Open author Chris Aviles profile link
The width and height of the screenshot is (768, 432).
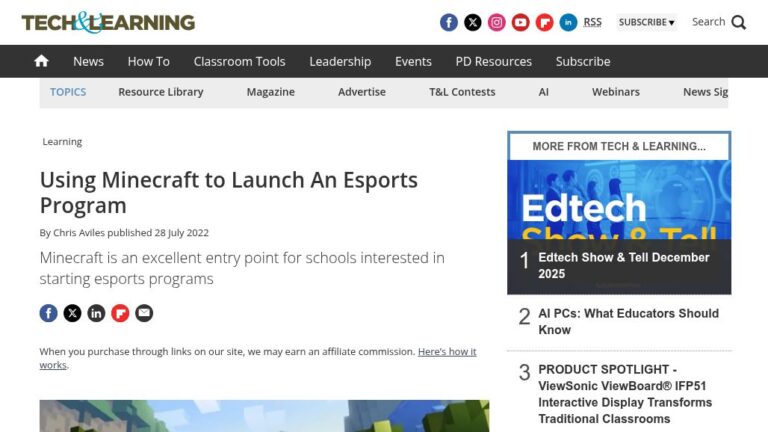(x=79, y=233)
